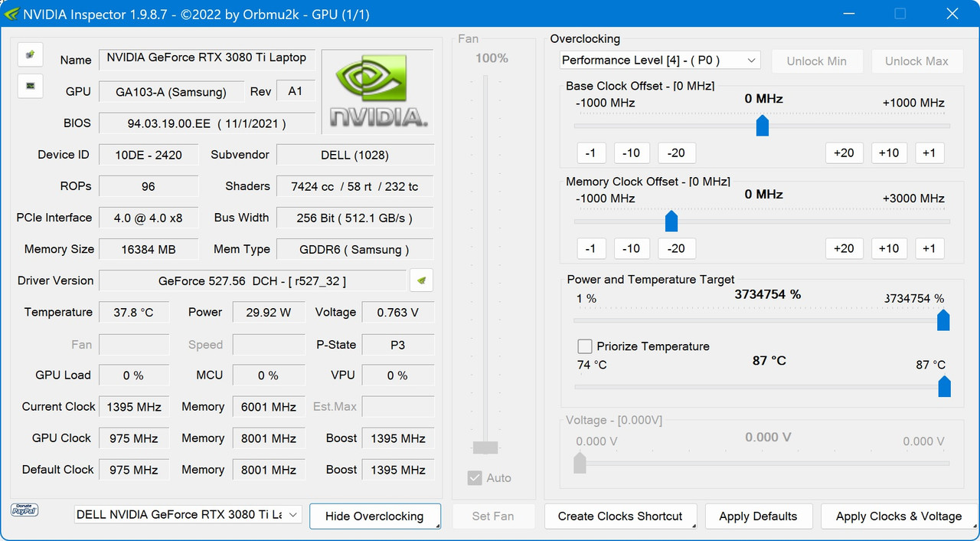980x541 pixels.
Task: Click the Power Target slider handle
Action: [x=943, y=320]
